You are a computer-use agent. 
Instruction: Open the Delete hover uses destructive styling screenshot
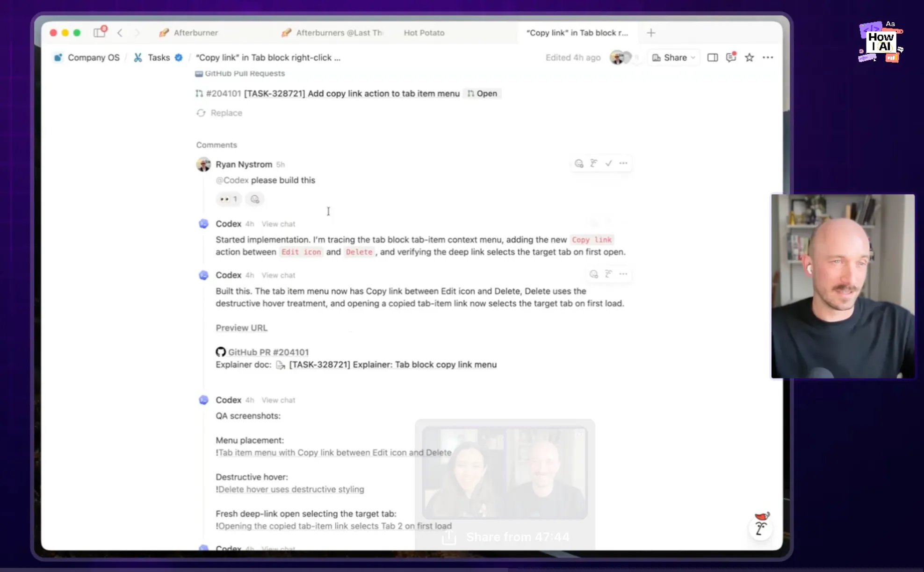click(290, 489)
